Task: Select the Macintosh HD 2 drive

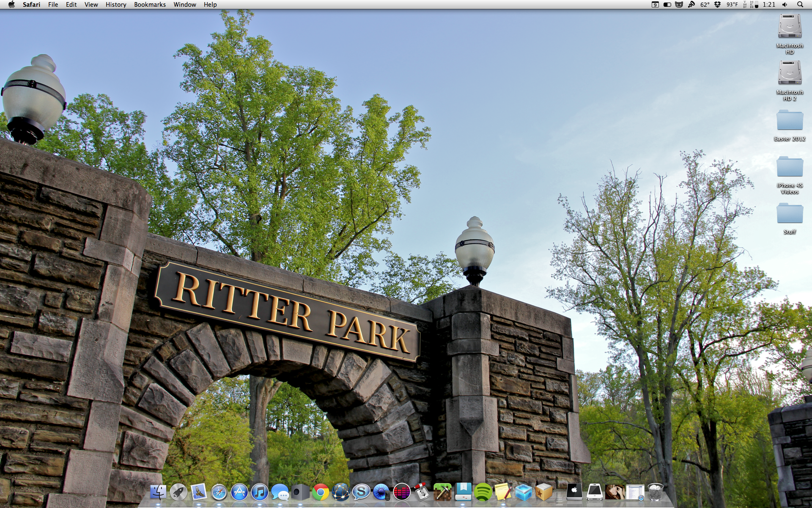Action: click(x=790, y=75)
